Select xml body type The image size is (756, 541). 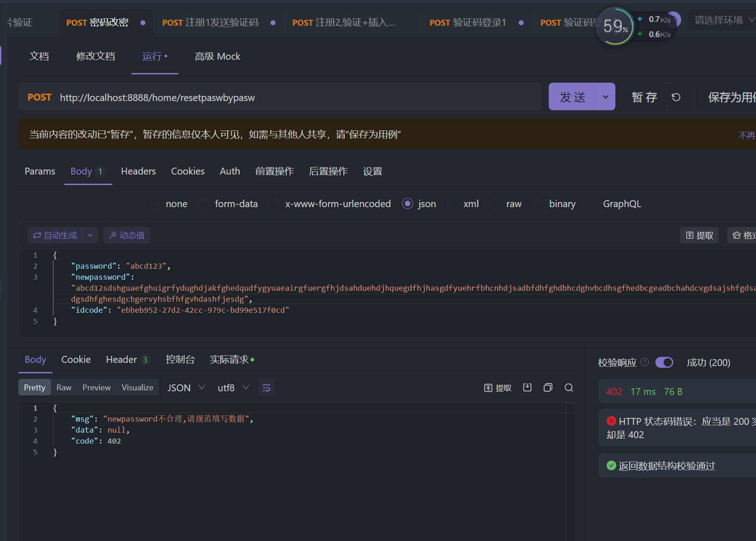click(463, 203)
